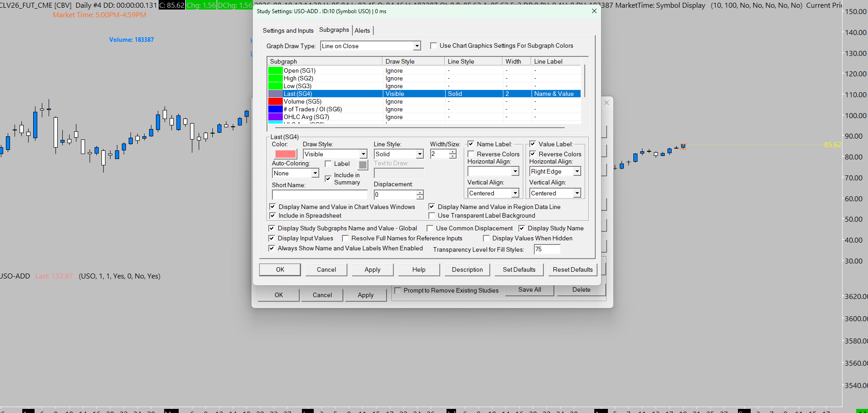
Task: Toggle Display Study Subgraphs Name and Value - Global
Action: [x=272, y=228]
